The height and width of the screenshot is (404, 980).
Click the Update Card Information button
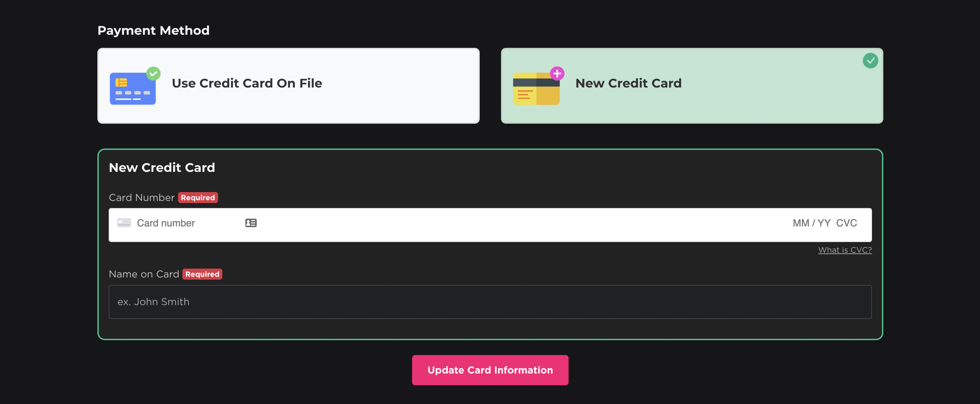pos(490,370)
